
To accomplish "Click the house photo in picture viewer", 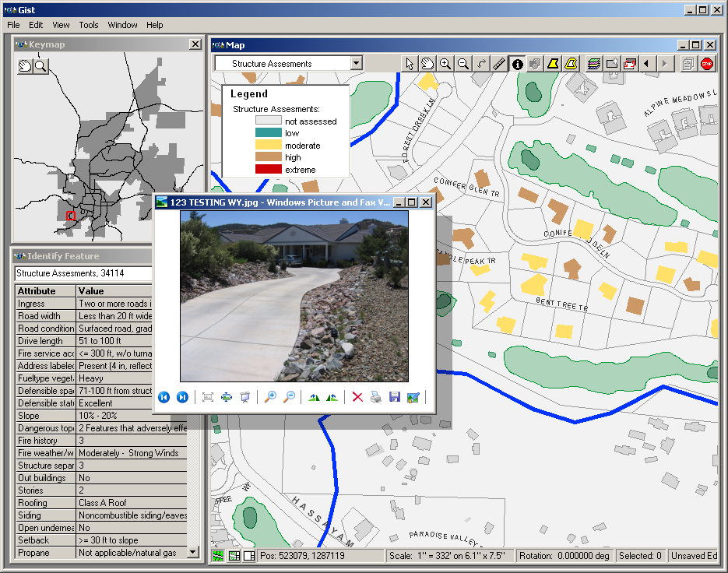I will [x=294, y=297].
